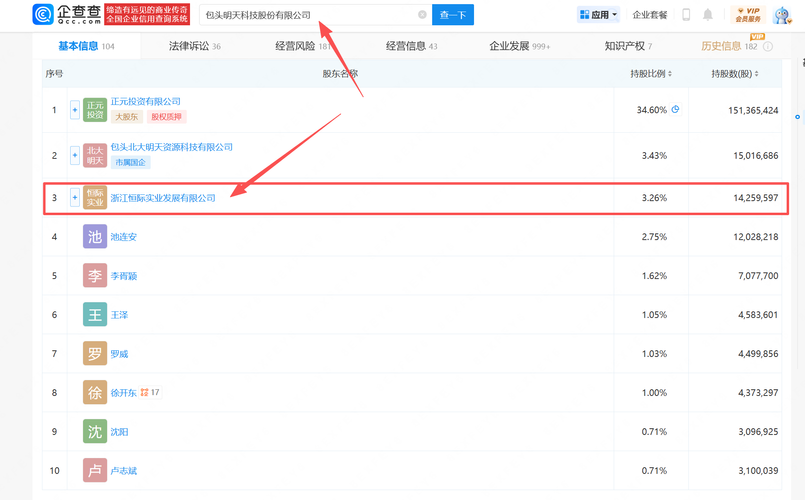
Task: Switch to 知识产权 tab
Action: pos(628,46)
